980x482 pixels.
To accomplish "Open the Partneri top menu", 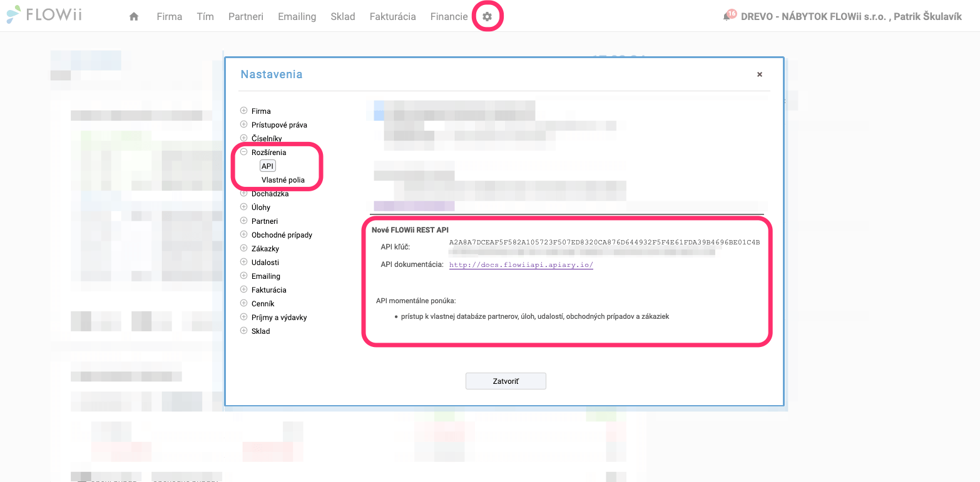I will [246, 17].
